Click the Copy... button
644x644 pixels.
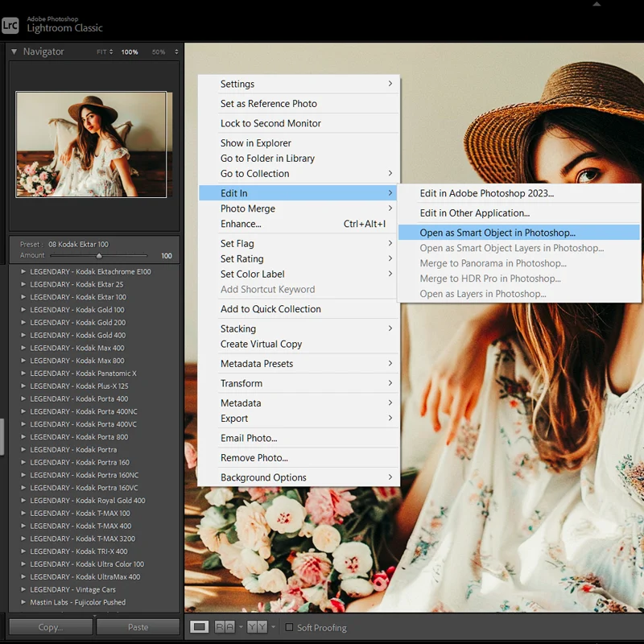click(x=51, y=627)
